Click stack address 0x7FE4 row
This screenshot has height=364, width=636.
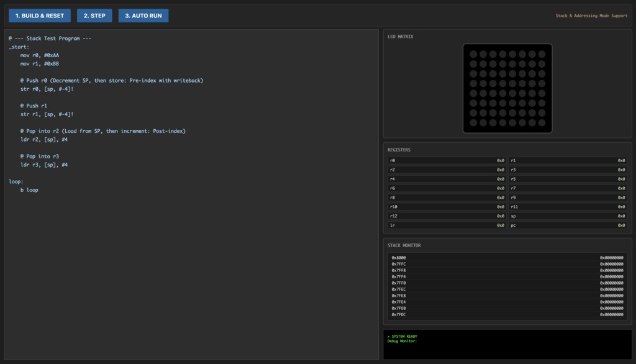point(507,302)
